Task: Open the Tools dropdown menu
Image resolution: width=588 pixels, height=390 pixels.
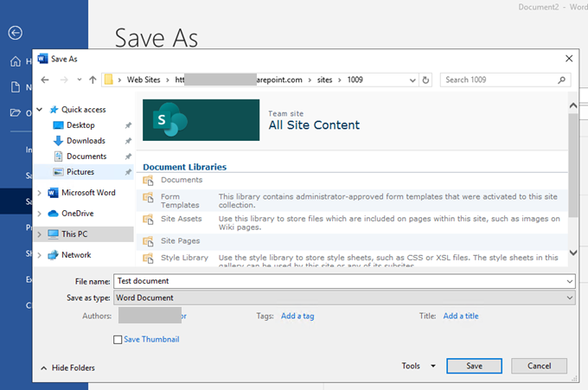Action: click(419, 366)
